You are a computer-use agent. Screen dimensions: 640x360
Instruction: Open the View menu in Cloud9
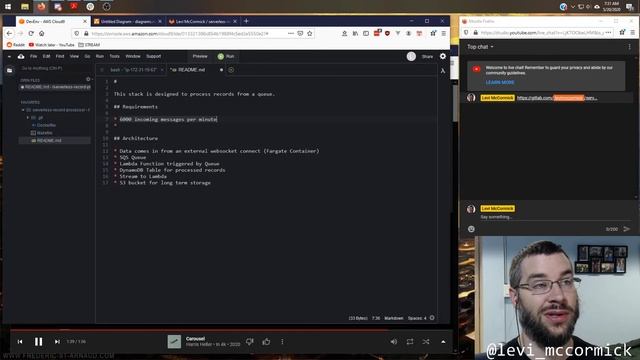click(74, 56)
